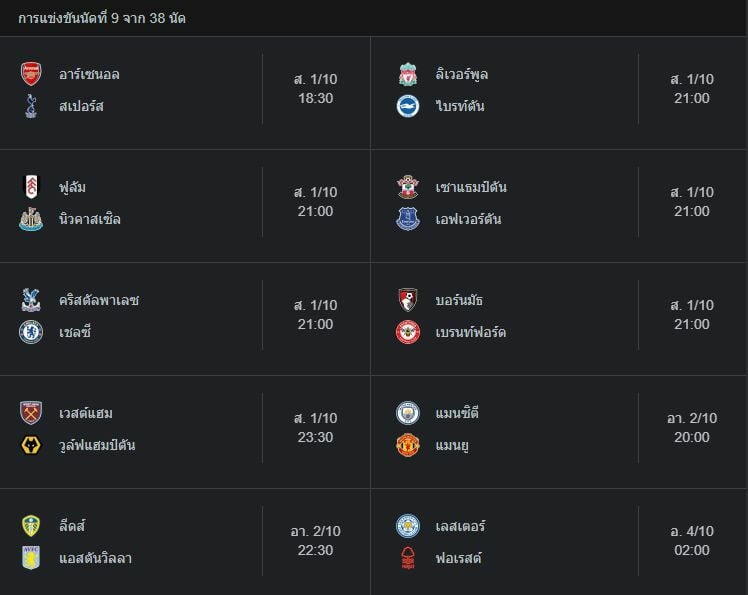Click the matchweek 9 of 38 header
Image resolution: width=748 pixels, height=595 pixels.
[x=101, y=18]
